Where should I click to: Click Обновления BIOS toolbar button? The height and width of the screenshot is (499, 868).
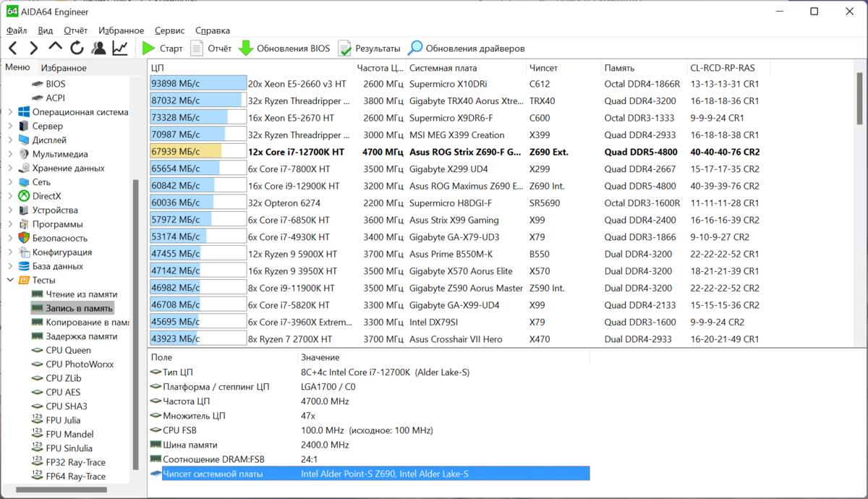coord(284,48)
